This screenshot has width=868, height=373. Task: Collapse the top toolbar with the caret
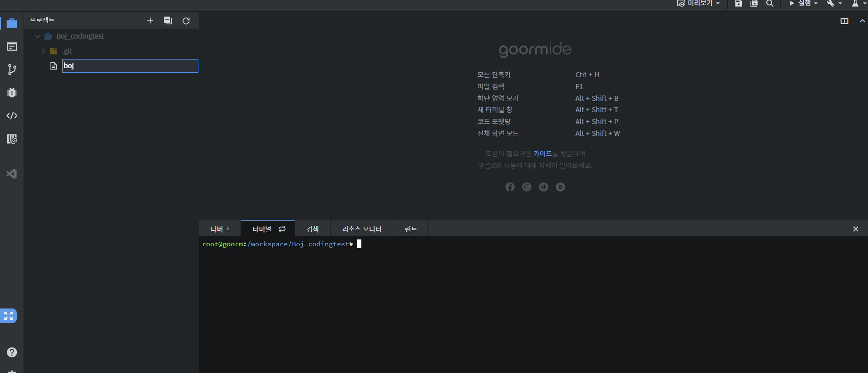[862, 21]
